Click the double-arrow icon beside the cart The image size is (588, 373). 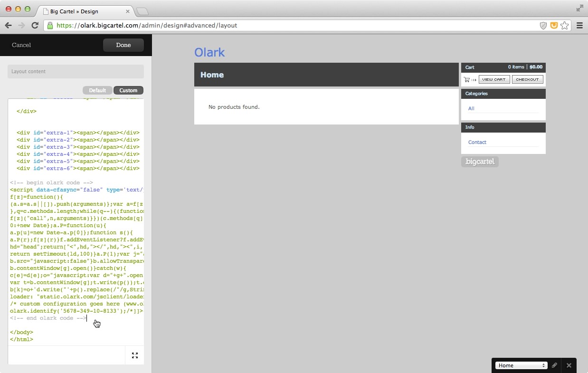(x=474, y=79)
